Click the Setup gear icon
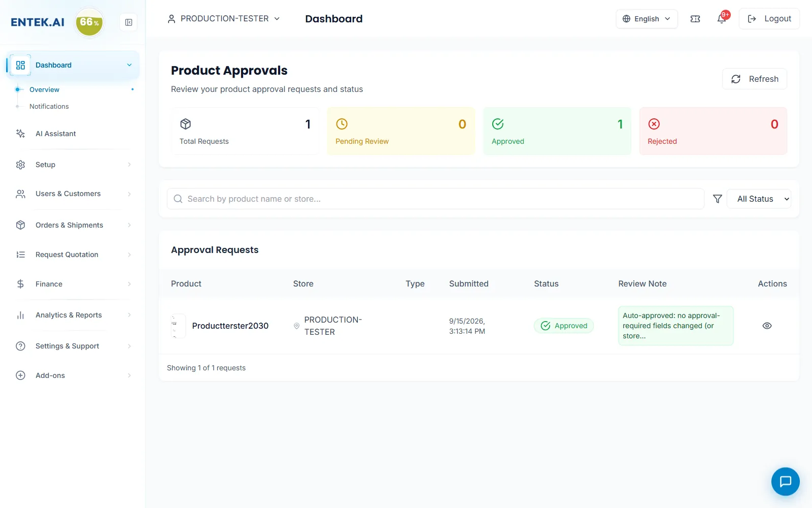Viewport: 812px width, 508px height. tap(20, 165)
